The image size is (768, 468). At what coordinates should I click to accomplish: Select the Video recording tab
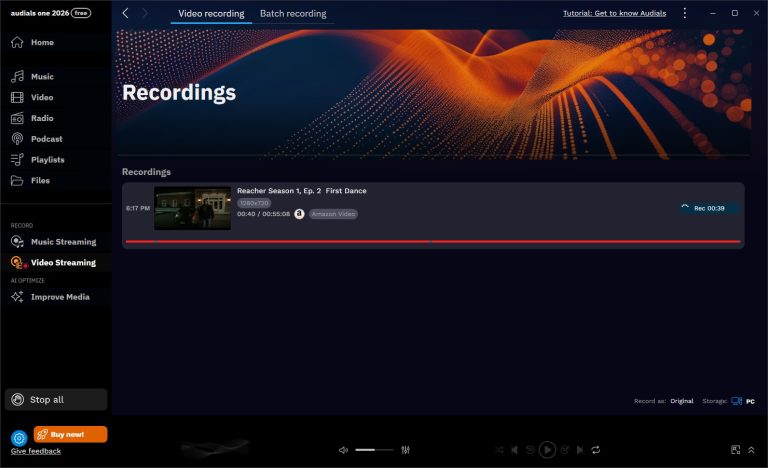[x=211, y=14]
